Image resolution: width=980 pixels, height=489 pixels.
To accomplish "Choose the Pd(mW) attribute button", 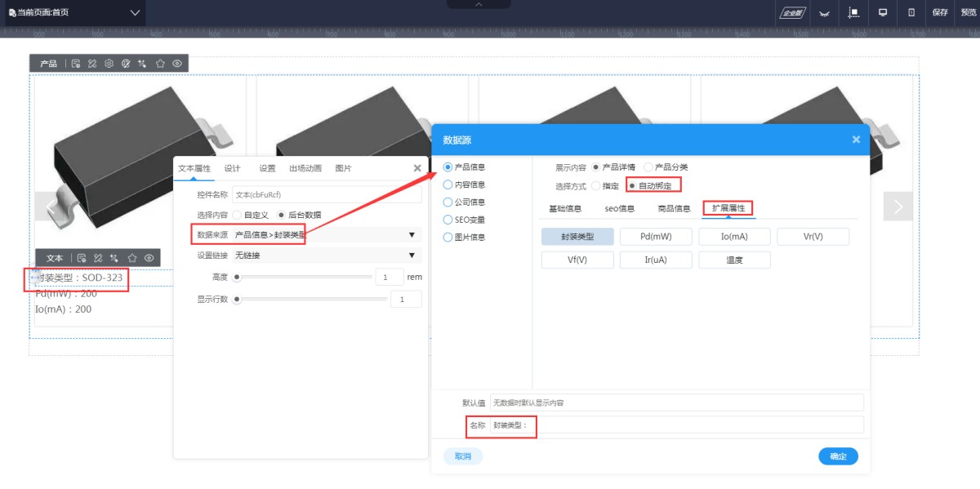I will click(x=656, y=237).
